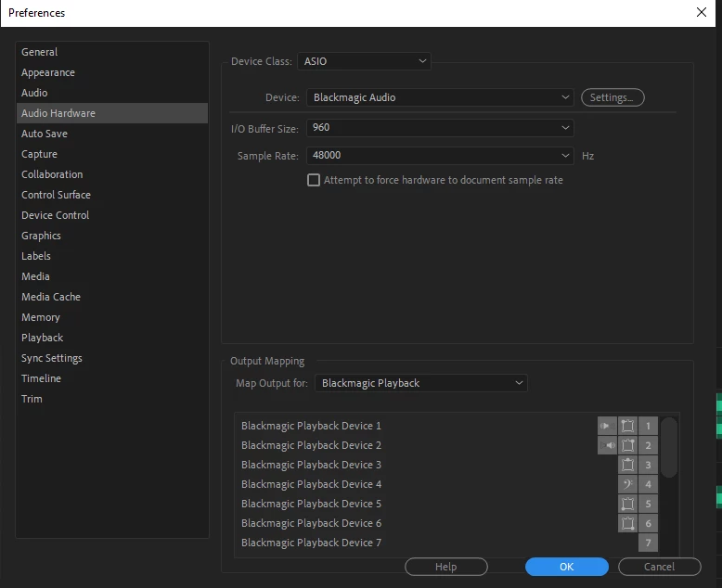The height and width of the screenshot is (588, 722).
Task: Click channel number 3 box
Action: pyautogui.click(x=648, y=465)
